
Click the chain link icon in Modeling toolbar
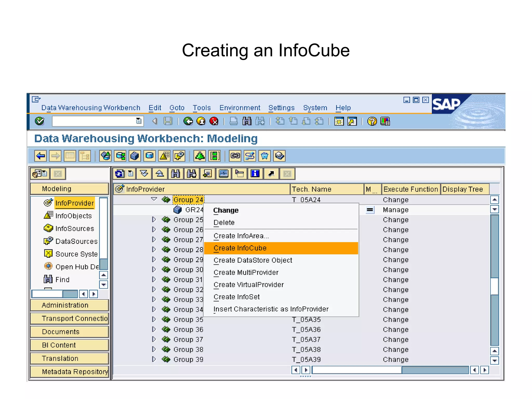click(235, 156)
